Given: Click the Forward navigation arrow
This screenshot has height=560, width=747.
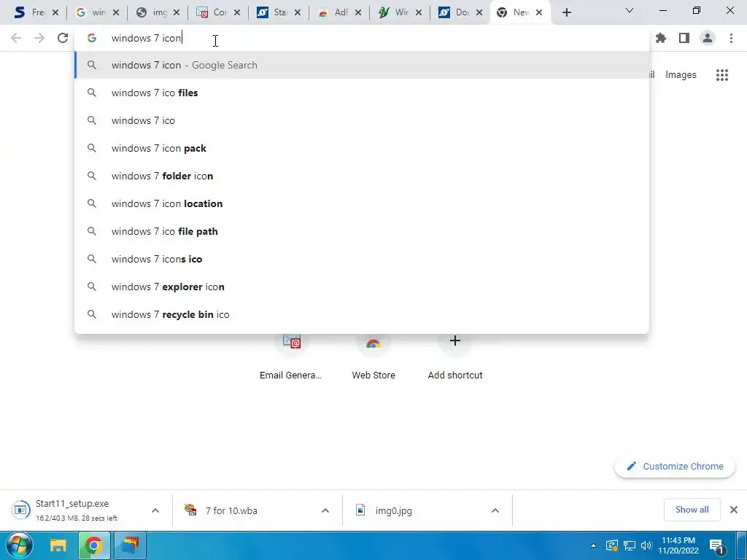Looking at the screenshot, I should pyautogui.click(x=39, y=38).
